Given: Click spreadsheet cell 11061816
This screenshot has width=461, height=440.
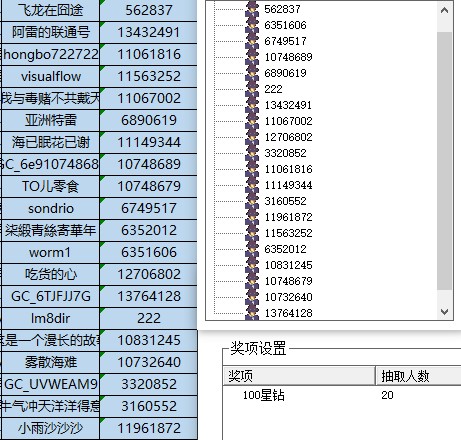Looking at the screenshot, I should 149,54.
